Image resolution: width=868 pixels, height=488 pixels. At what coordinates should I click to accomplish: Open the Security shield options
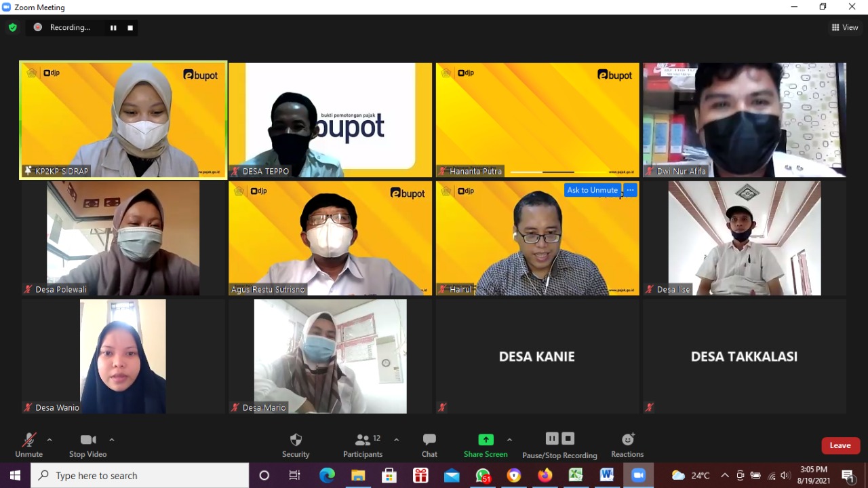pos(296,445)
